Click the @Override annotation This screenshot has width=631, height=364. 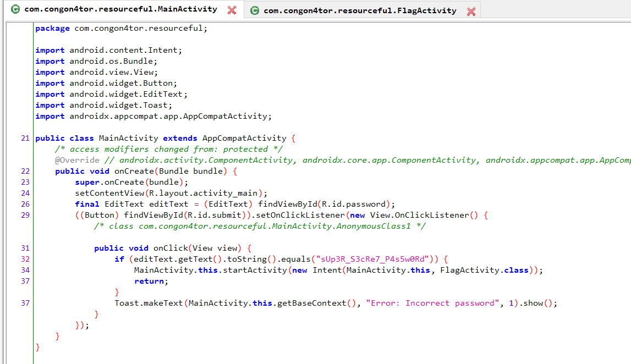pyautogui.click(x=77, y=160)
